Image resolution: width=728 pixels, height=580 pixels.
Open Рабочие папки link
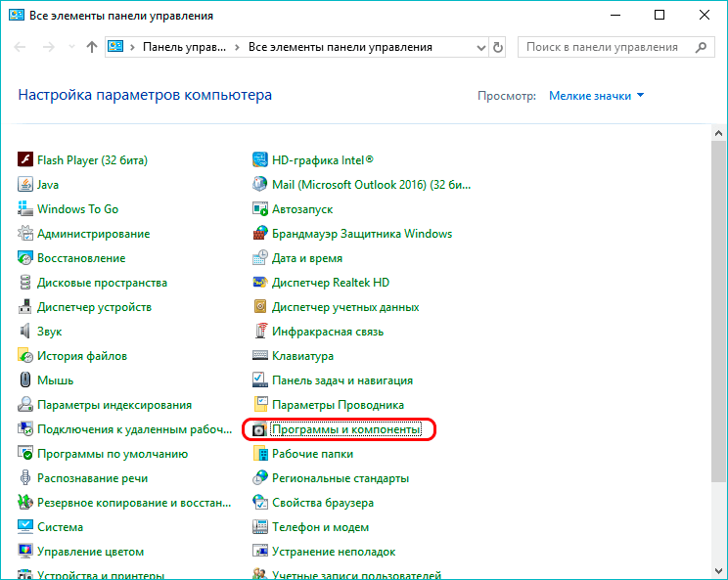pos(312,453)
